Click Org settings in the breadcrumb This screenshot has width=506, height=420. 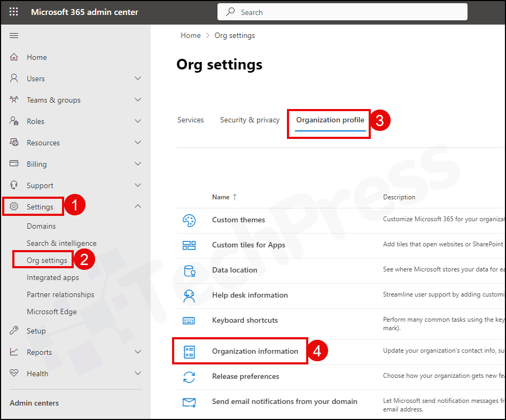pyautogui.click(x=235, y=35)
